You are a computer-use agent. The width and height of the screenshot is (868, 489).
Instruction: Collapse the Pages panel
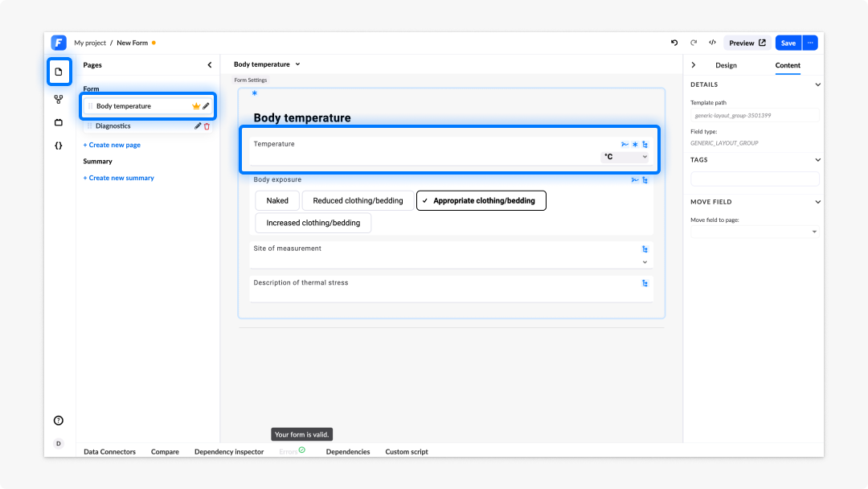(210, 65)
